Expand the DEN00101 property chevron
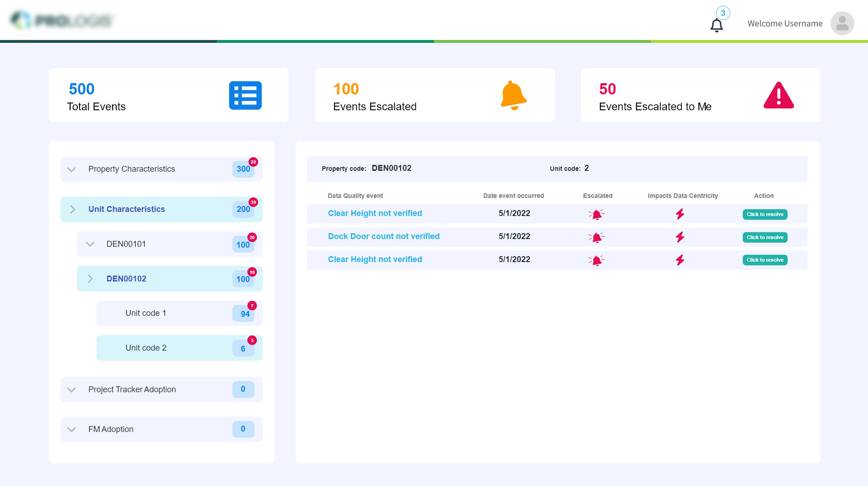Viewport: 868px width, 488px height. click(90, 244)
